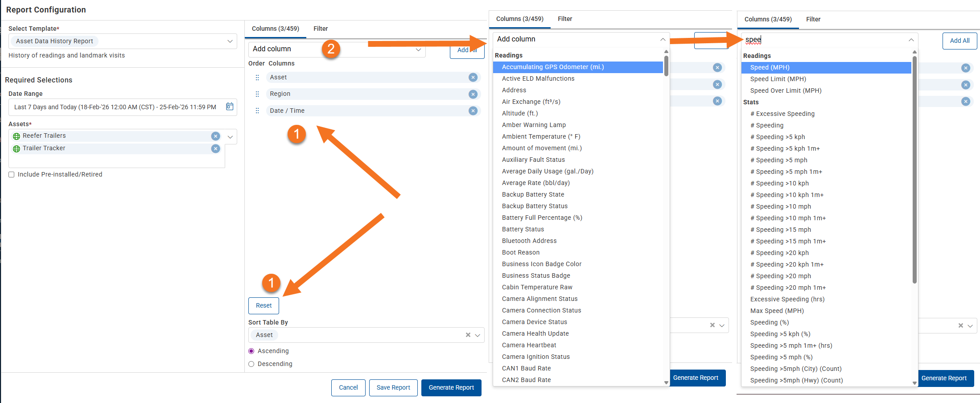Choose Speed Limit (MPH) option
This screenshot has width=980, height=403.
(x=826, y=79)
